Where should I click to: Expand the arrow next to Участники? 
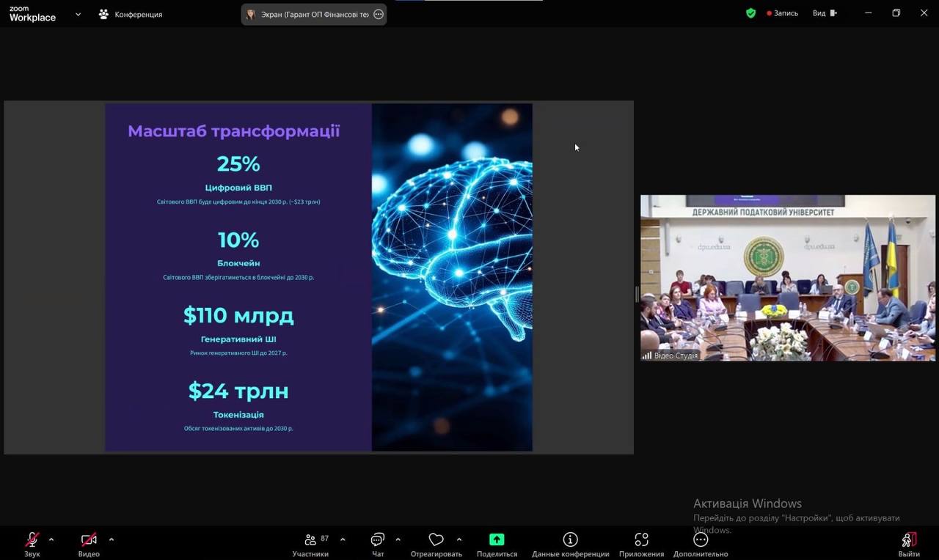[343, 539]
